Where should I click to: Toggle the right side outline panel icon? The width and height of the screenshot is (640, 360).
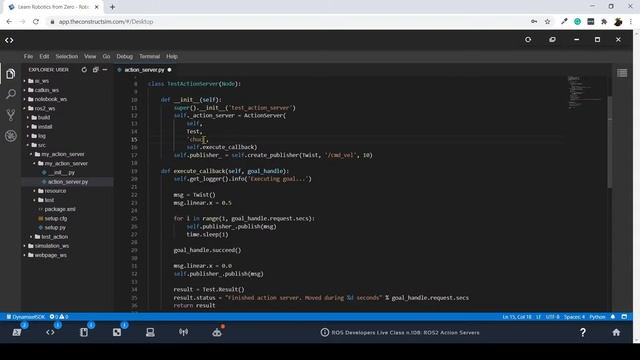(x=622, y=73)
